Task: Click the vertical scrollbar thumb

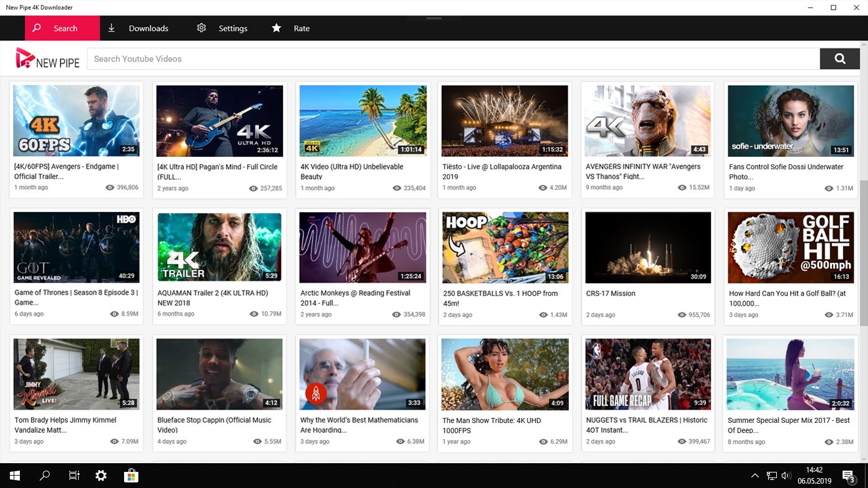Action: (x=863, y=253)
